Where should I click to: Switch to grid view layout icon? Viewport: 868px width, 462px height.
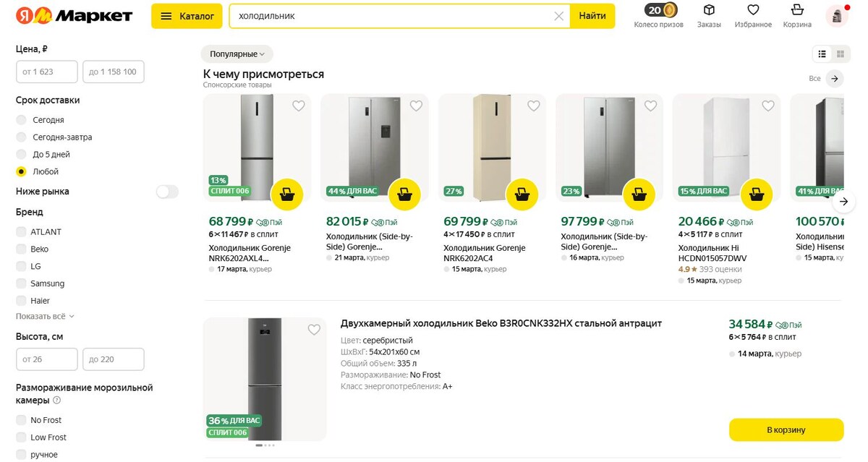tap(841, 54)
